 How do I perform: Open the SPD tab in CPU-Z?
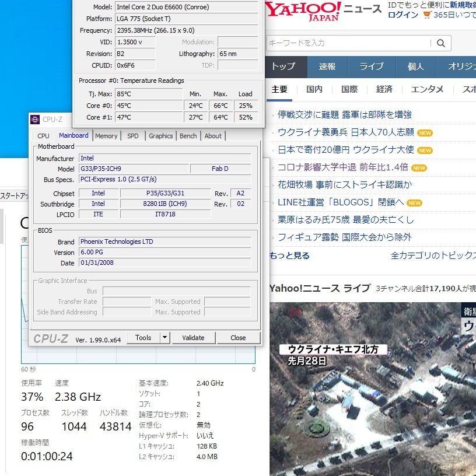(x=133, y=135)
